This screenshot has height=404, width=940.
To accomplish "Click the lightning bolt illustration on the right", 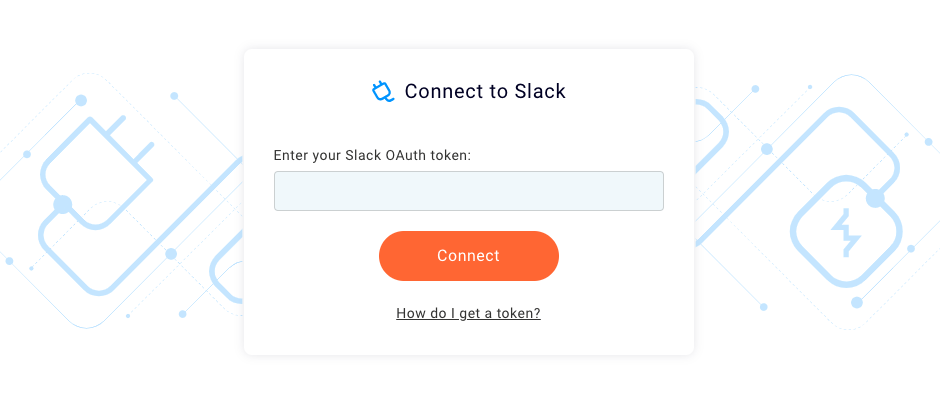I will point(846,234).
